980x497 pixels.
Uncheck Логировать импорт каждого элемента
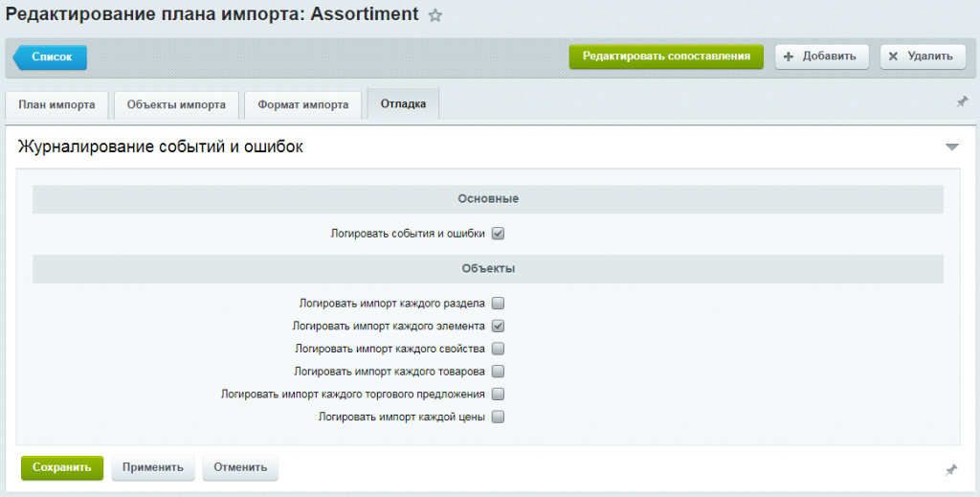point(498,326)
